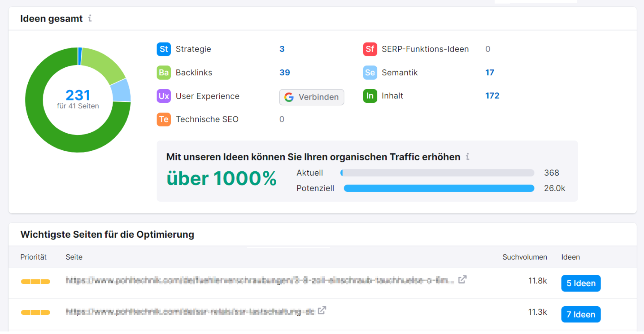Open external link icon for ssr-relais URL

click(322, 310)
